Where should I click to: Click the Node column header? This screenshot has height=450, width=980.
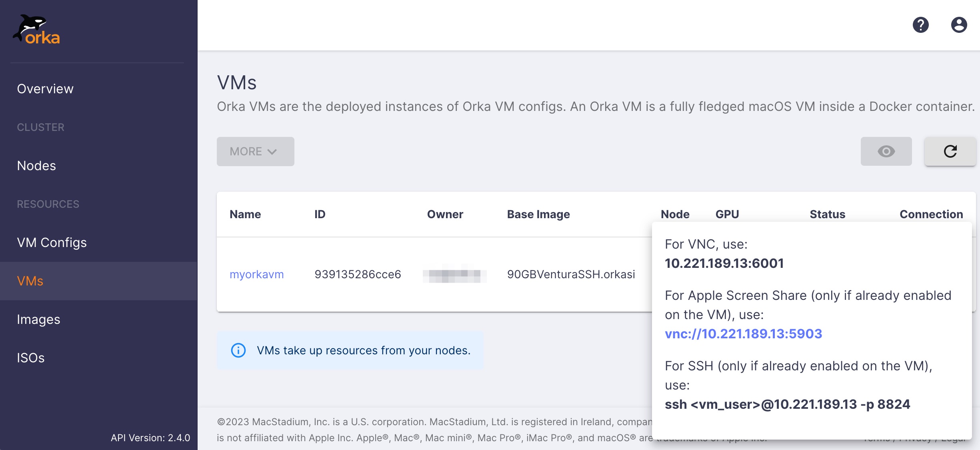tap(675, 214)
